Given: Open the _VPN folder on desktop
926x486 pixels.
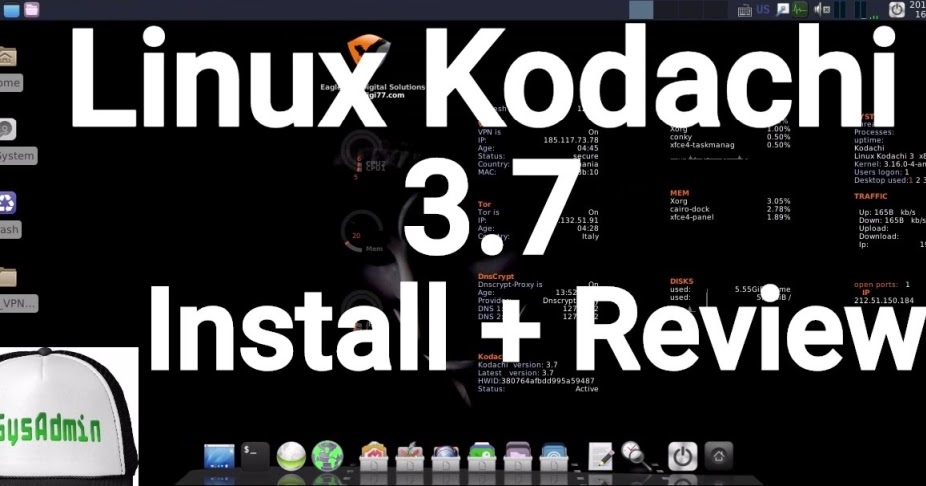Looking at the screenshot, I should point(18,289).
